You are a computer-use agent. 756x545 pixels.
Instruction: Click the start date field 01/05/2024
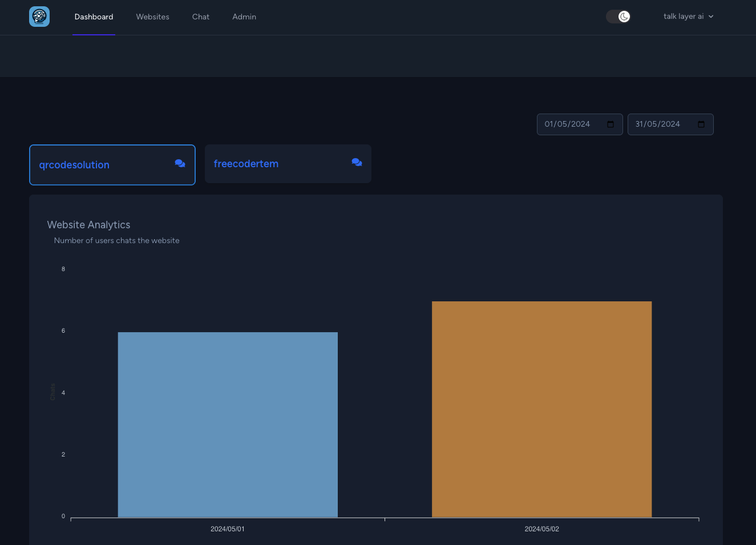click(580, 124)
